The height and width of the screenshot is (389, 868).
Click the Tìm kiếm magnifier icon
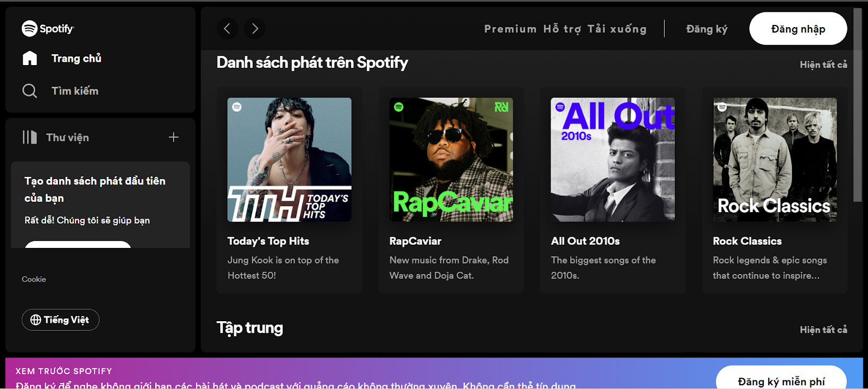[30, 91]
